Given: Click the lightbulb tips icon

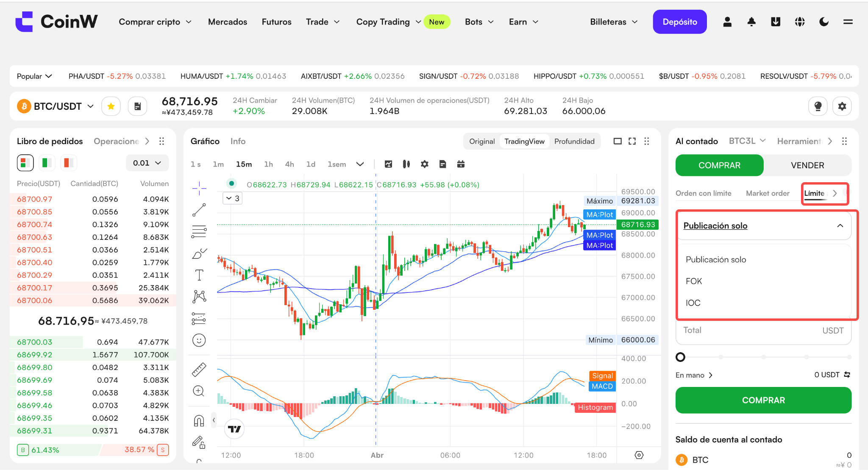Looking at the screenshot, I should tap(818, 106).
